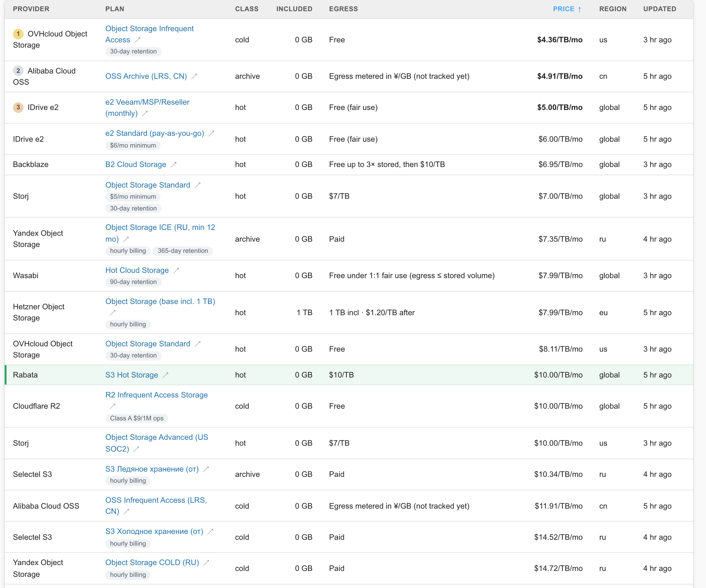Image resolution: width=706 pixels, height=588 pixels.
Task: Open Object Storage Advanced (US SOC2) link
Action: 157,443
